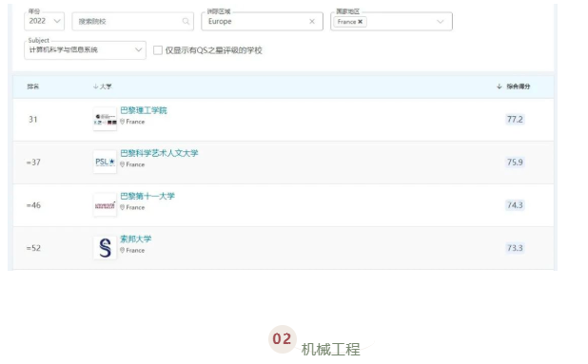Click the 巴黎理工学院 logo thumbnail

click(x=105, y=119)
